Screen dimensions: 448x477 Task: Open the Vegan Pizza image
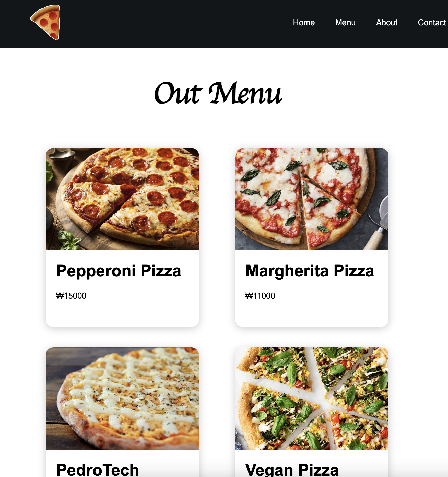click(x=312, y=399)
